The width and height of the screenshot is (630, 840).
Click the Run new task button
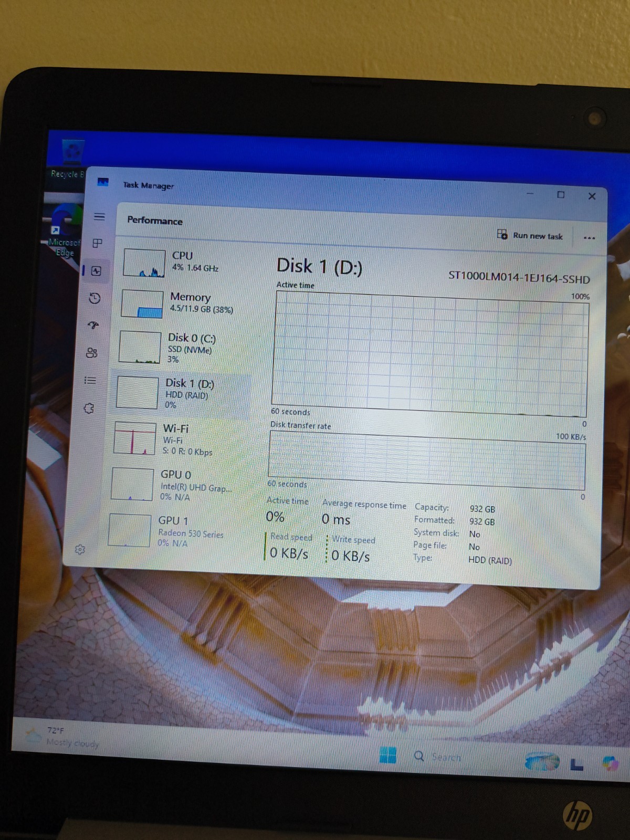[530, 235]
